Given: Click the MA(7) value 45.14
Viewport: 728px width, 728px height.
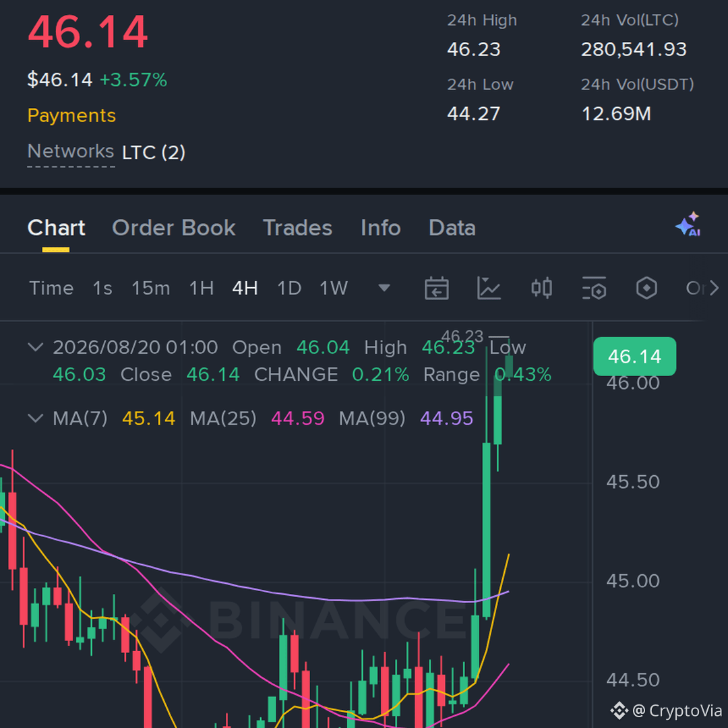Looking at the screenshot, I should point(148,419).
